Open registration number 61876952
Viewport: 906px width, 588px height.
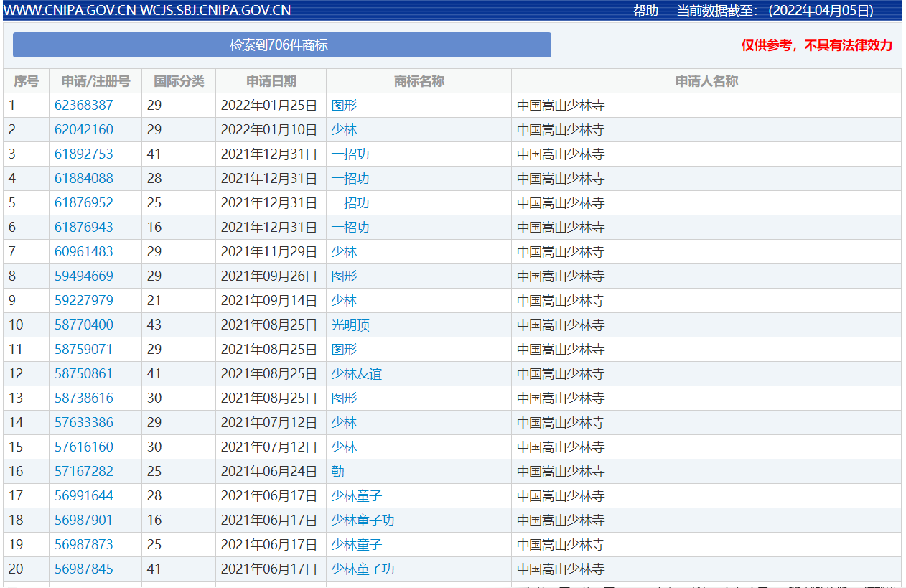point(84,202)
